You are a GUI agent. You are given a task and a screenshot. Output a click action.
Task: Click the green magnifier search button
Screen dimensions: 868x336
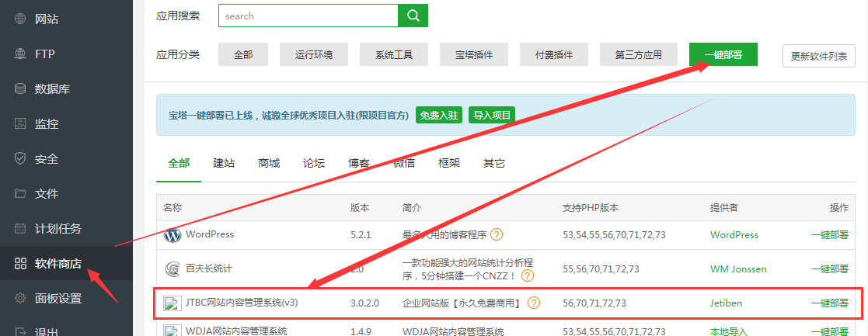pyautogui.click(x=413, y=16)
